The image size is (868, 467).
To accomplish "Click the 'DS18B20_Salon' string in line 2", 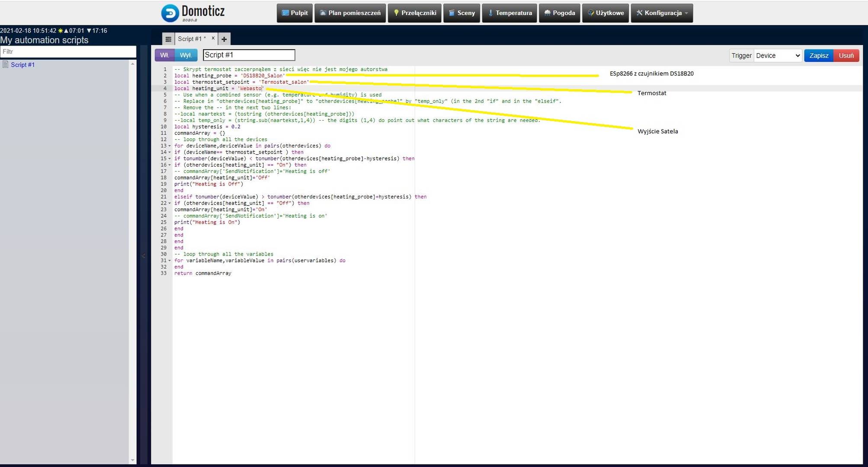I will [263, 76].
